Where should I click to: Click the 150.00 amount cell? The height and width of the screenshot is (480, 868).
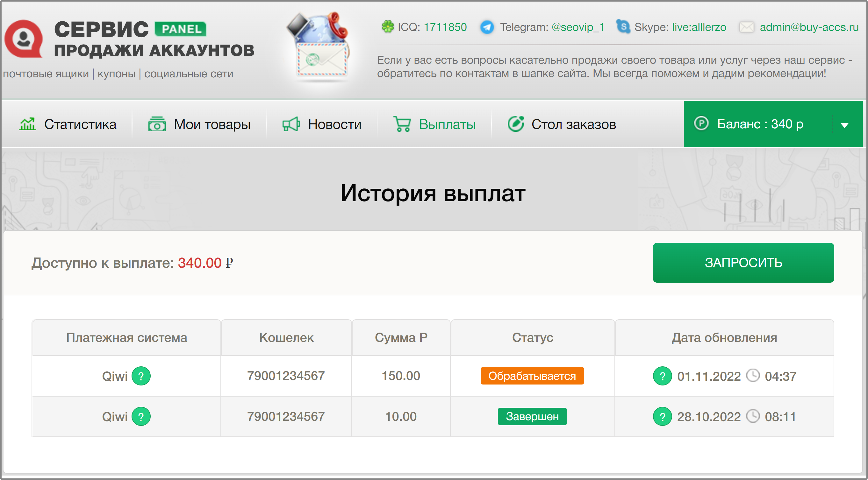point(401,376)
